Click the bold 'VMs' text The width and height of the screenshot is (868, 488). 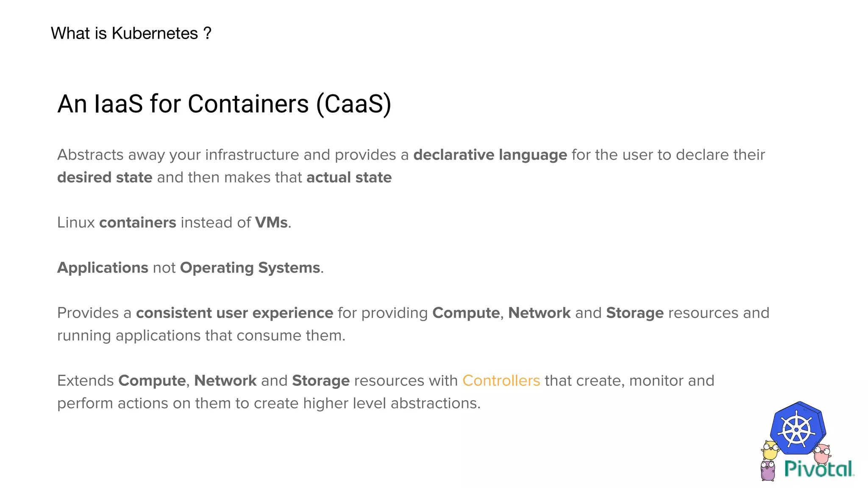click(x=271, y=222)
